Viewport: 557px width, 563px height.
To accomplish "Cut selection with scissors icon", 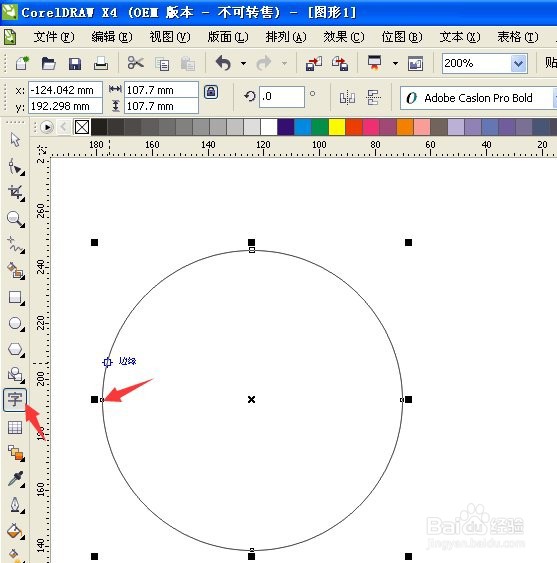I will click(135, 63).
